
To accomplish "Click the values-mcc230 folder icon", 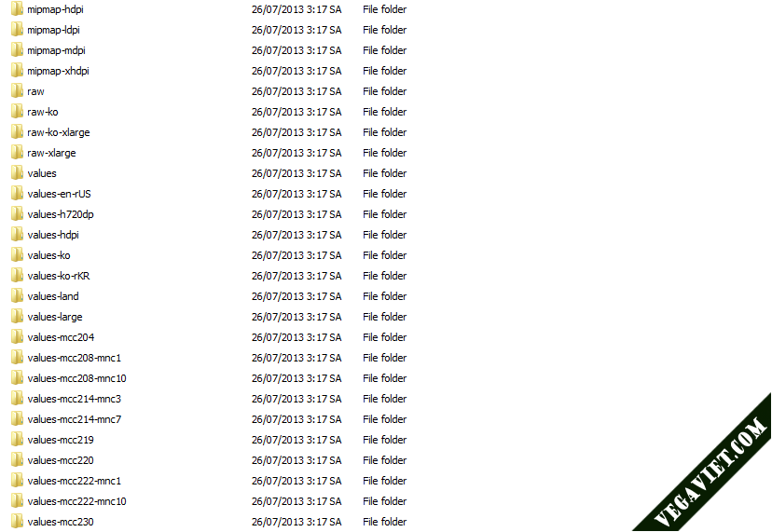I will point(17,521).
